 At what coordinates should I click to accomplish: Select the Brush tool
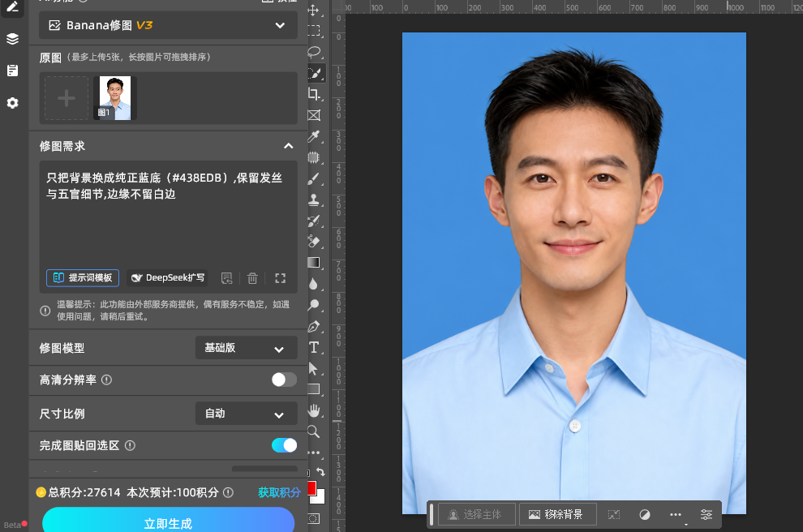[314, 178]
